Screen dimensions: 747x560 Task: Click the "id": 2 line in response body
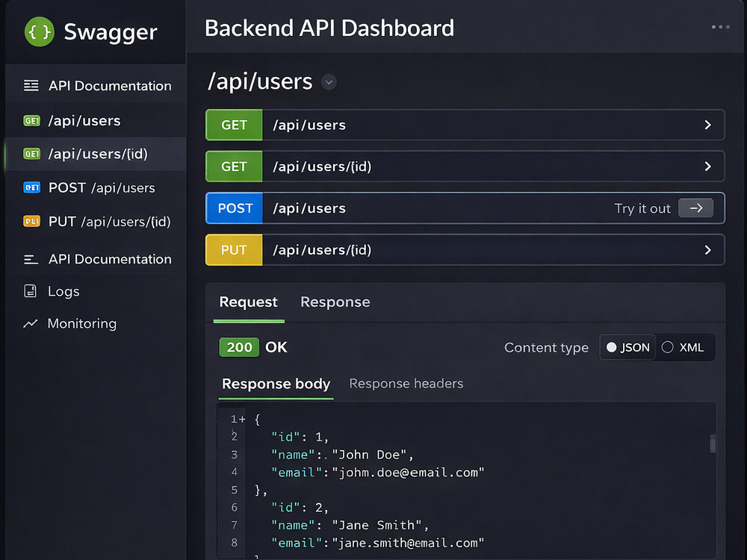tap(300, 508)
